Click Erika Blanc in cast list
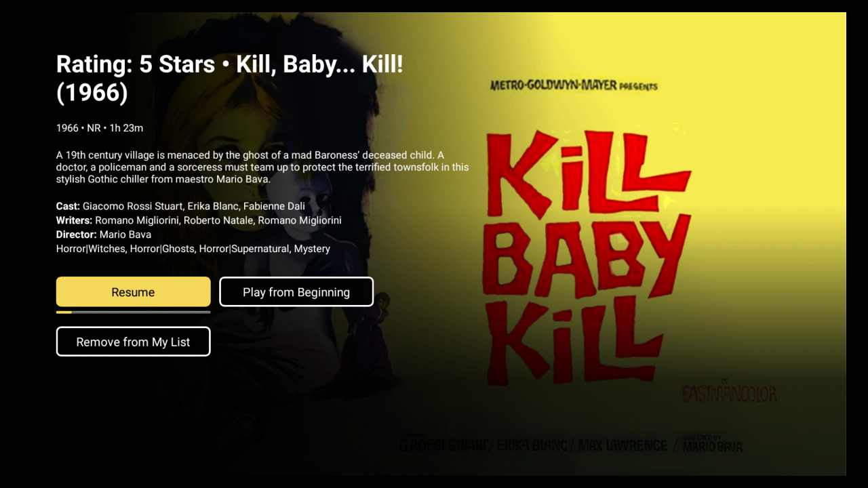Viewport: 868px width, 488px height. click(212, 206)
